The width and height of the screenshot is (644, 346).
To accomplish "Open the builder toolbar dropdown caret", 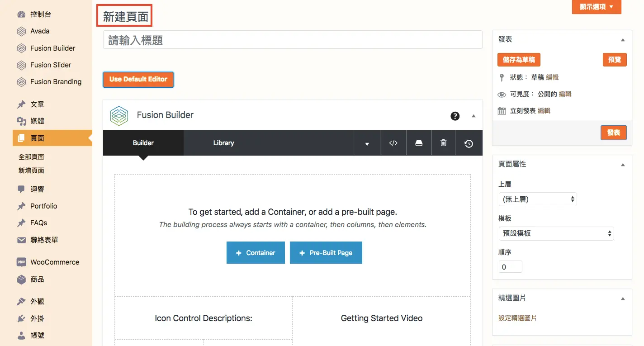I will (x=367, y=143).
